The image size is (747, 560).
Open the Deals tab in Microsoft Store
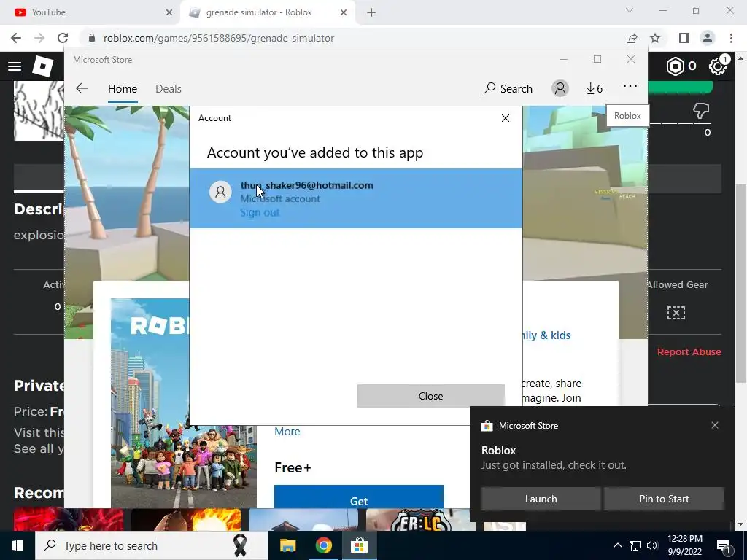click(169, 89)
